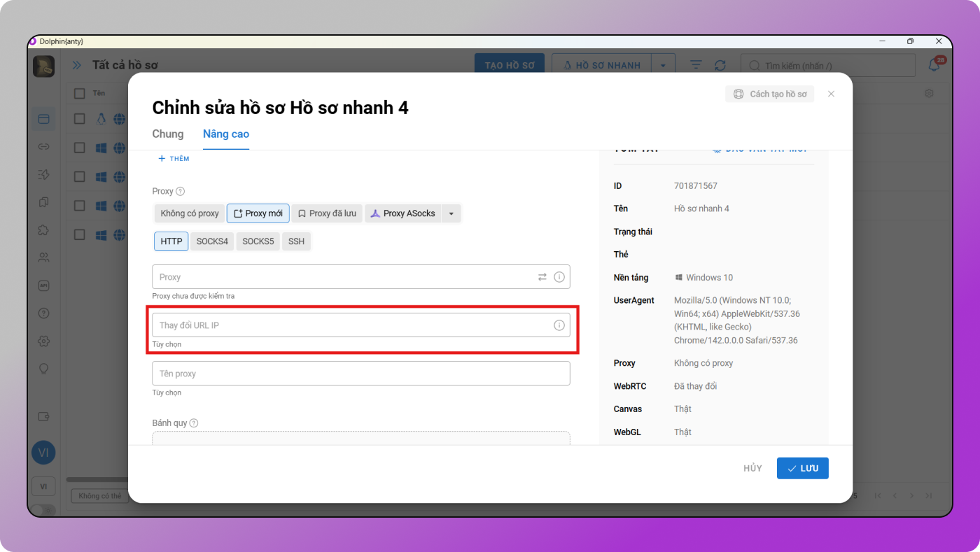Click the HỦY cancel button
980x552 pixels.
click(752, 468)
